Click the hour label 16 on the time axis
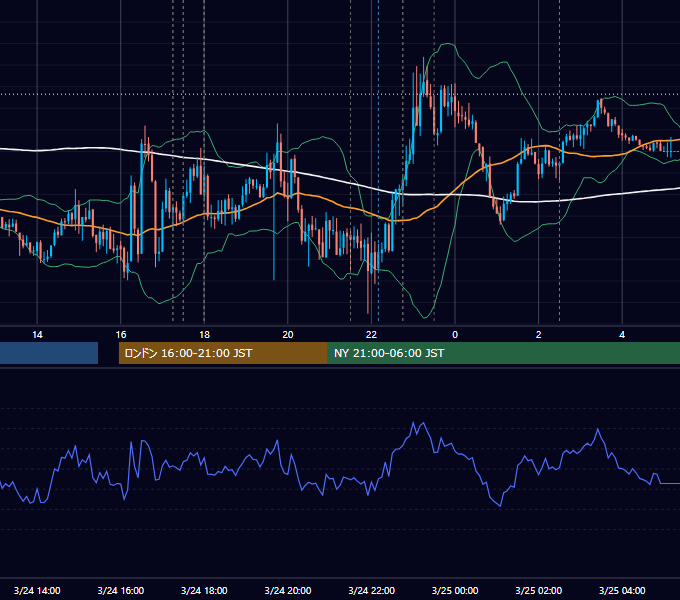The width and height of the screenshot is (680, 600). click(x=121, y=335)
